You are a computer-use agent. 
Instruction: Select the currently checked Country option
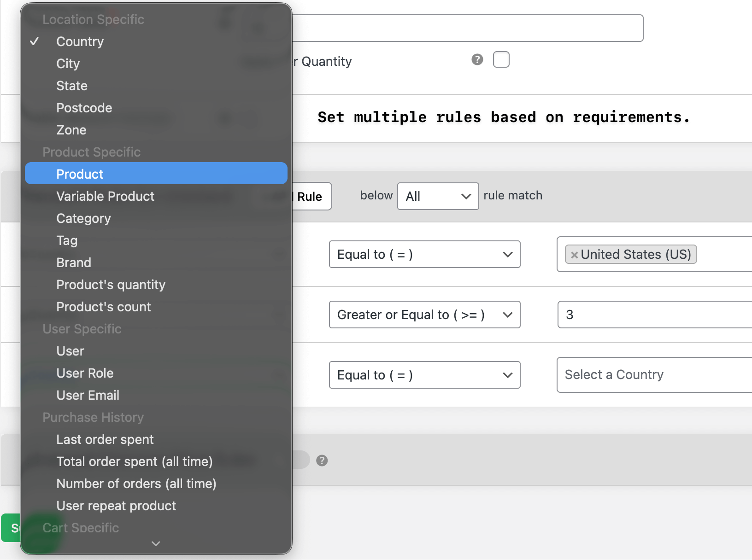click(x=79, y=41)
